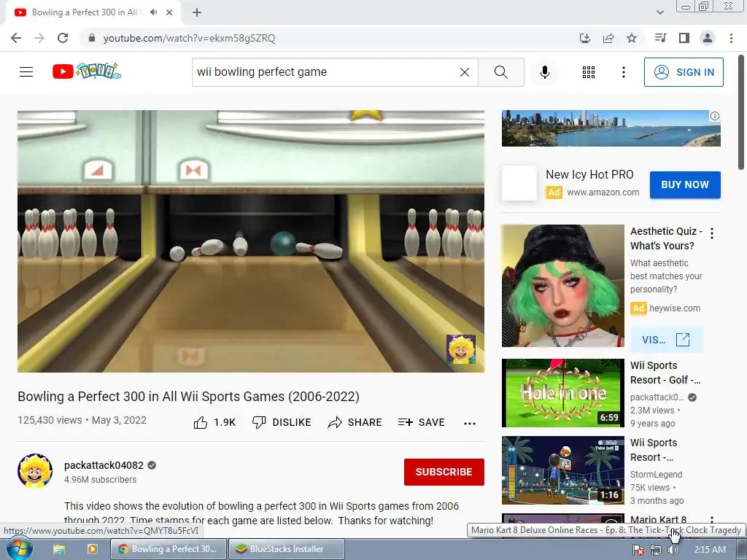Clear the search box with X icon
This screenshot has height=560, width=747.
465,72
